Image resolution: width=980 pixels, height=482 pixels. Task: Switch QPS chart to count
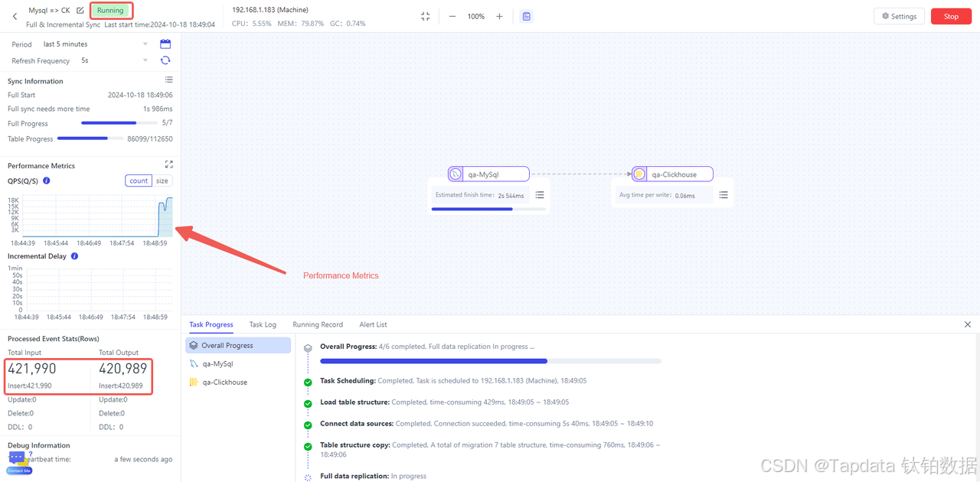pyautogui.click(x=139, y=181)
